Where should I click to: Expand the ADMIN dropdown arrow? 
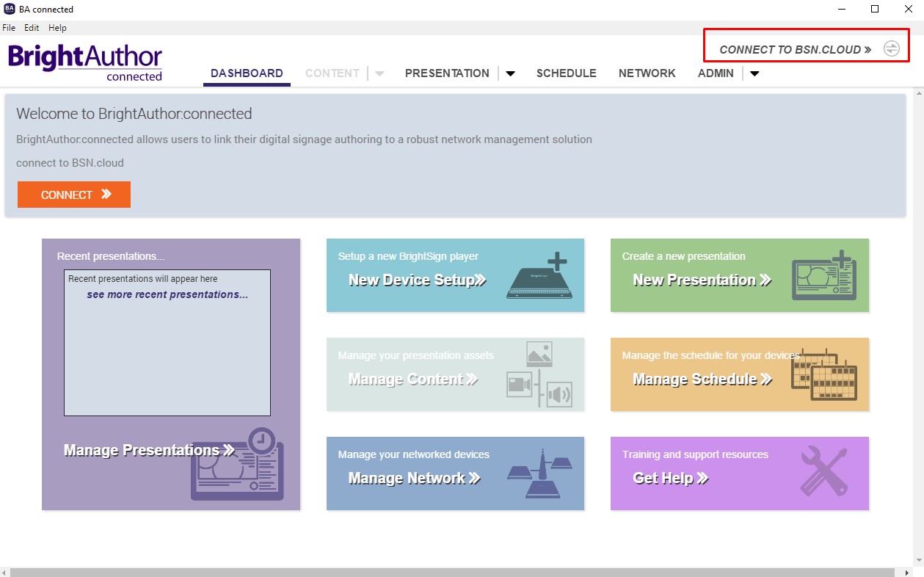coord(754,73)
